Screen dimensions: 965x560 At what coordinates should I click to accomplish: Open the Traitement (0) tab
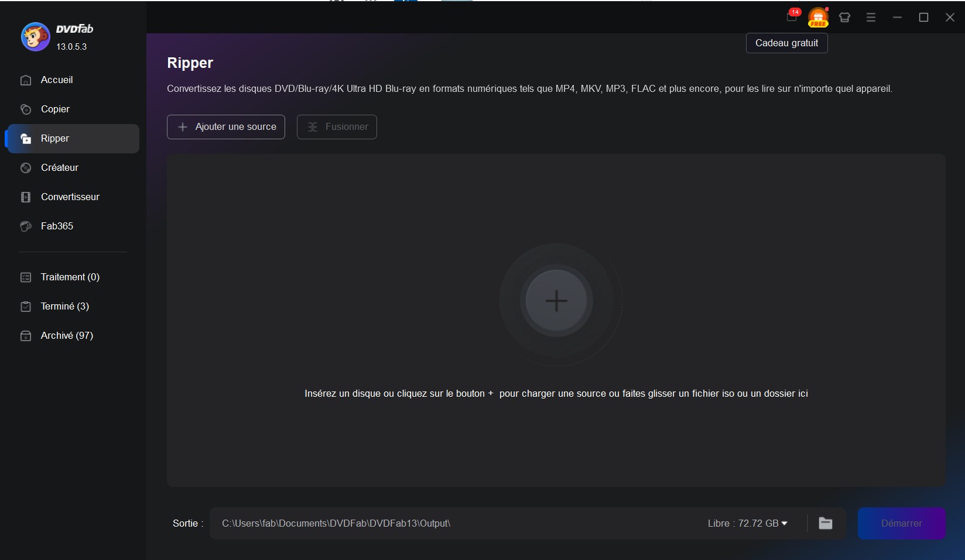[70, 277]
